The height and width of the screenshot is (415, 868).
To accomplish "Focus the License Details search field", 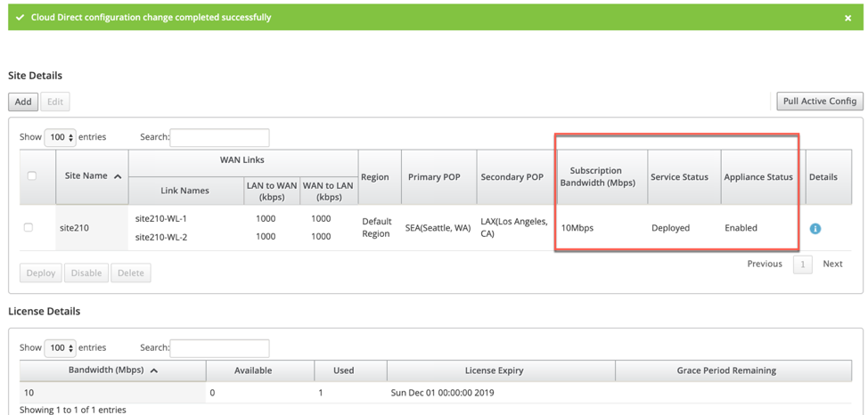I will click(x=220, y=348).
